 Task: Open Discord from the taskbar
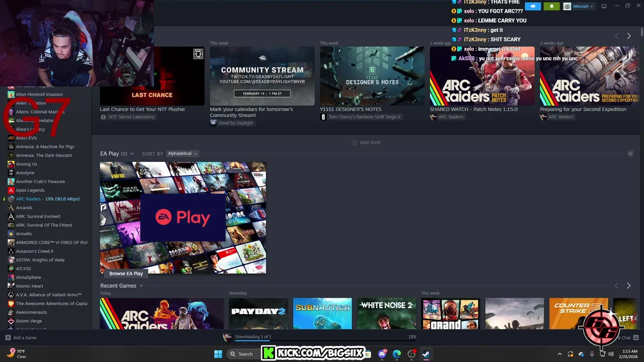point(382,354)
